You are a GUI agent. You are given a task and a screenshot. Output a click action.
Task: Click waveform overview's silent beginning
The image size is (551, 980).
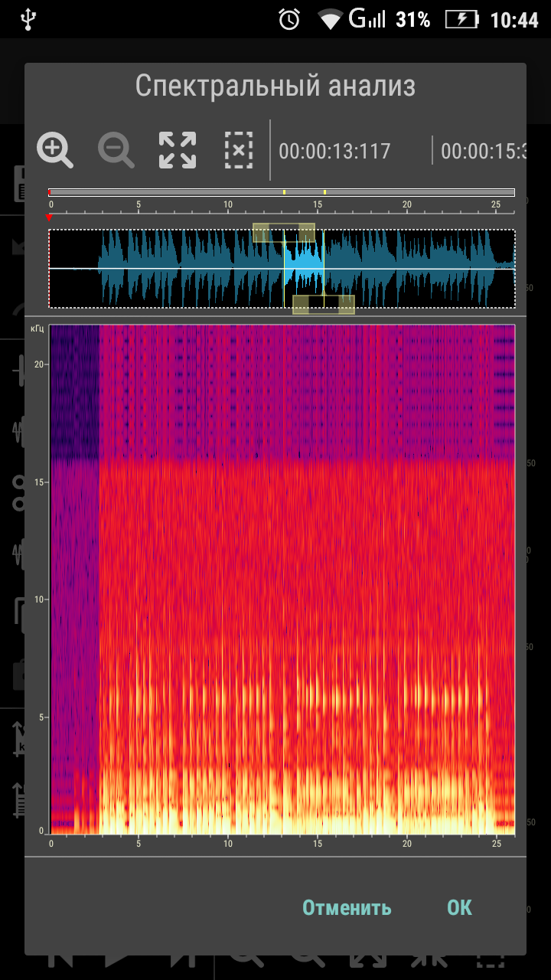click(x=74, y=269)
